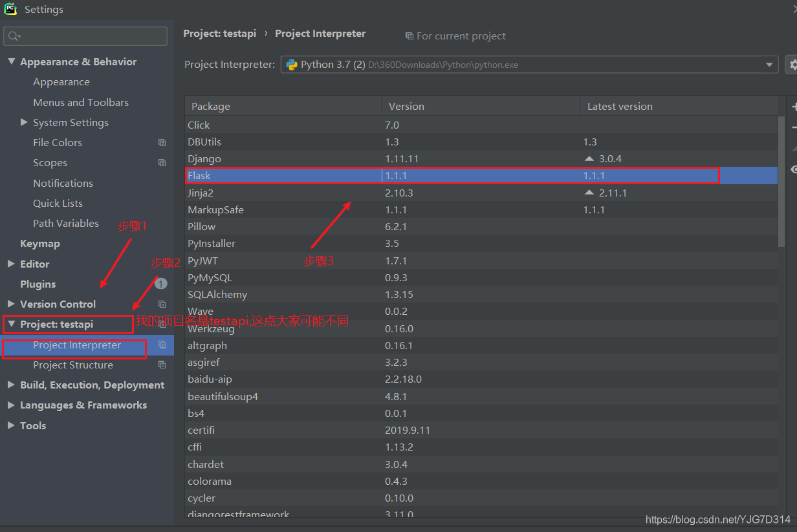Click the copy icon beside Version Control

click(x=162, y=304)
